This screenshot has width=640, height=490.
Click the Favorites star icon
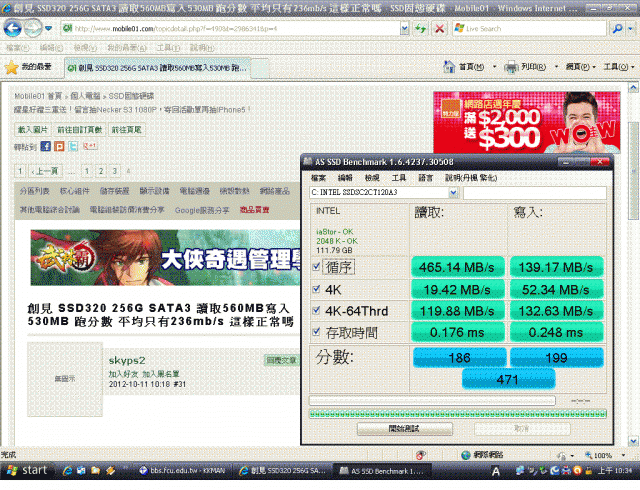pyautogui.click(x=11, y=67)
